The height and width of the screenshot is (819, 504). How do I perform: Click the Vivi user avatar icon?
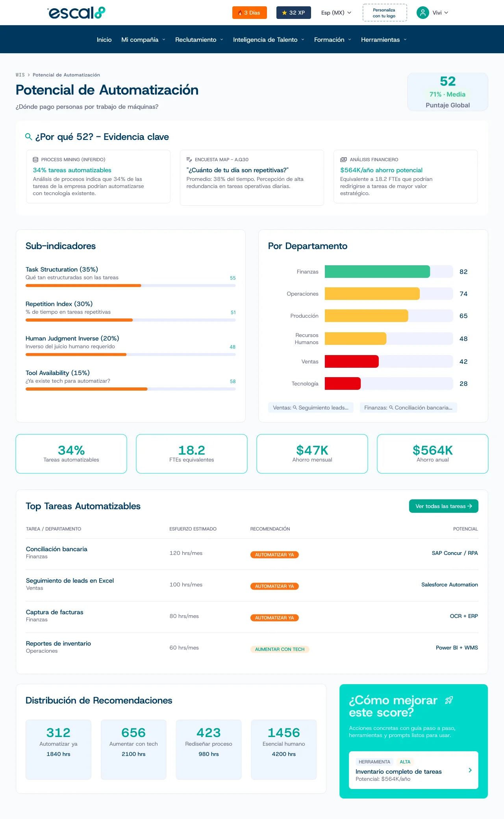tap(423, 13)
